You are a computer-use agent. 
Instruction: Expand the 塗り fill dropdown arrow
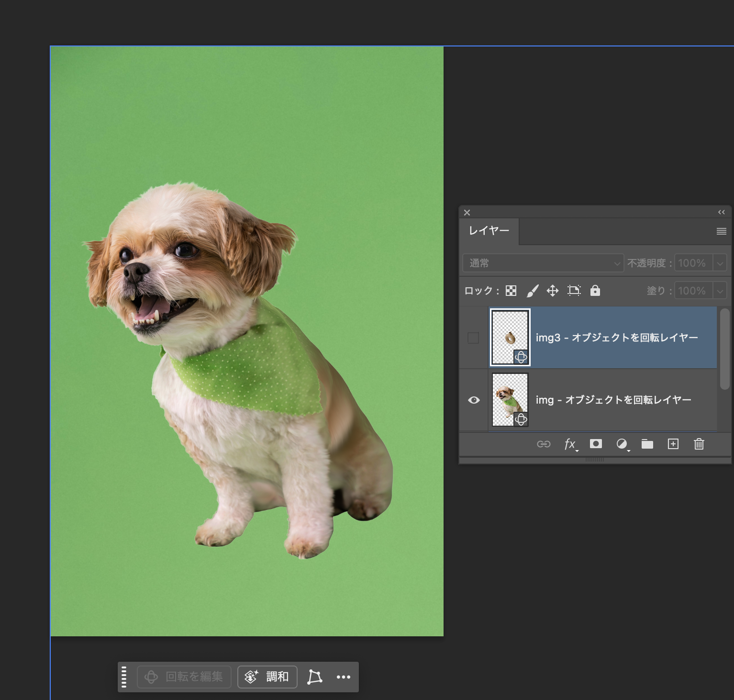[720, 291]
